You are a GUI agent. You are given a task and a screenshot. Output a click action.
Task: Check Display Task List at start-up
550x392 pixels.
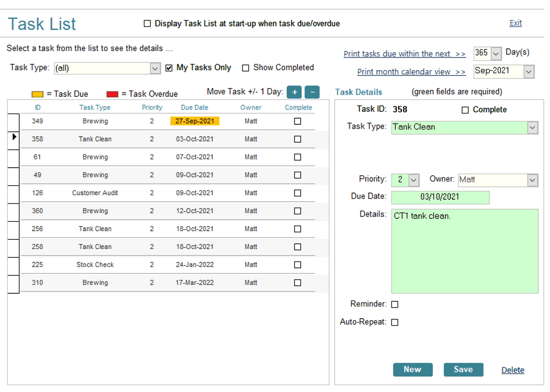point(147,23)
